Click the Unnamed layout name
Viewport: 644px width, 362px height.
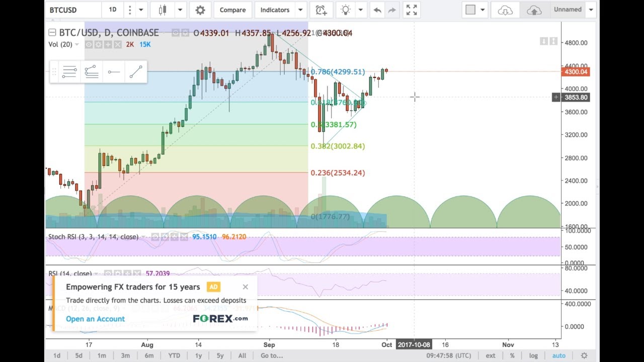pos(568,10)
